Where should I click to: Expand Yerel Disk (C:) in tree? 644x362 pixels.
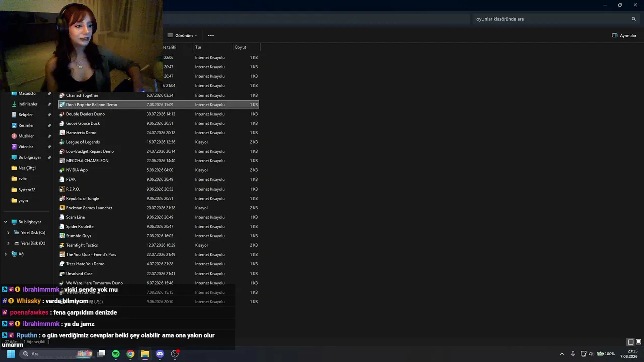pos(8,233)
